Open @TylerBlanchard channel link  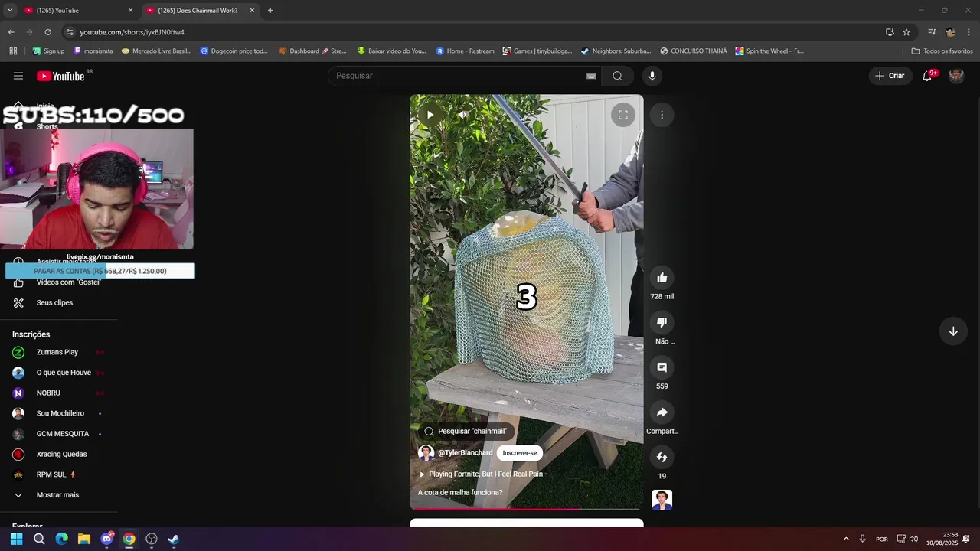465,453
